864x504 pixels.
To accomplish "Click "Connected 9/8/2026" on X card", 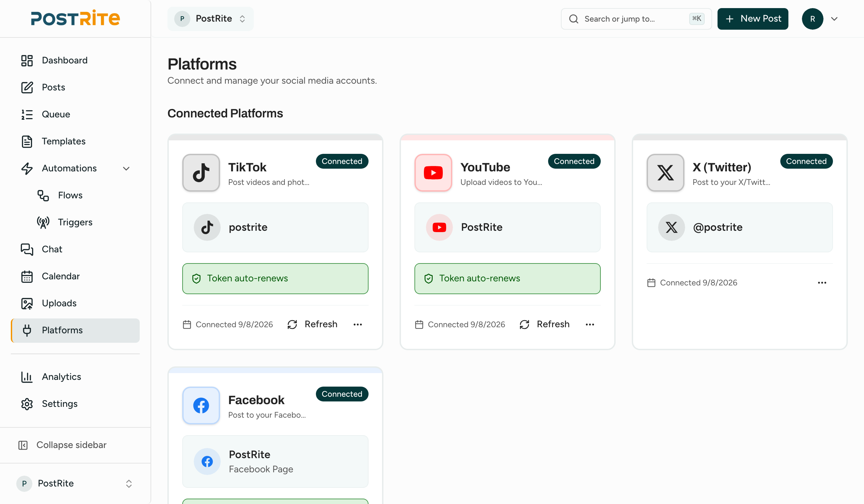I will click(698, 283).
